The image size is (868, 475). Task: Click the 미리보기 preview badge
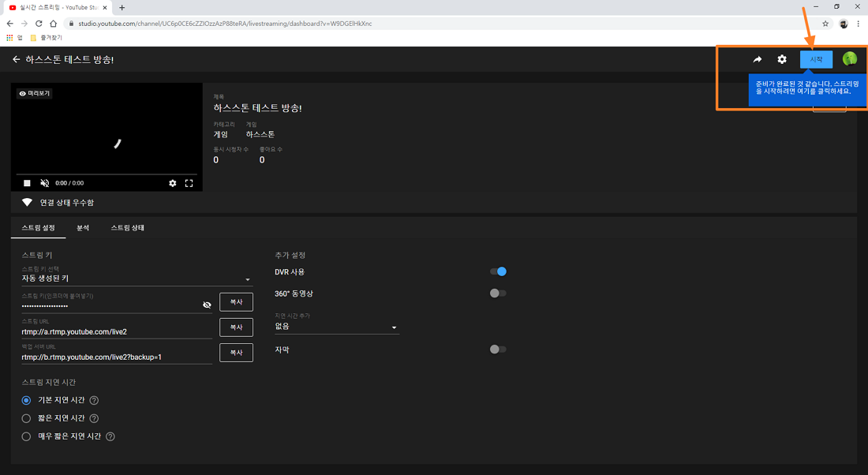(34, 94)
